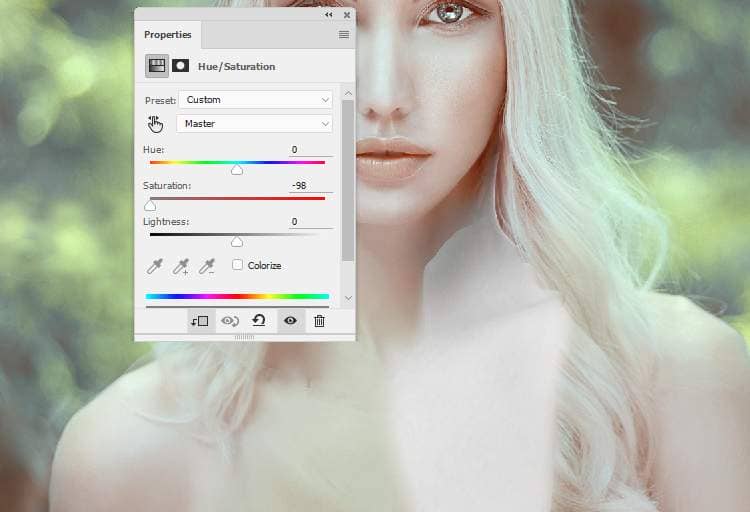Select the Properties tab
This screenshot has height=512, width=750.
pyautogui.click(x=168, y=34)
